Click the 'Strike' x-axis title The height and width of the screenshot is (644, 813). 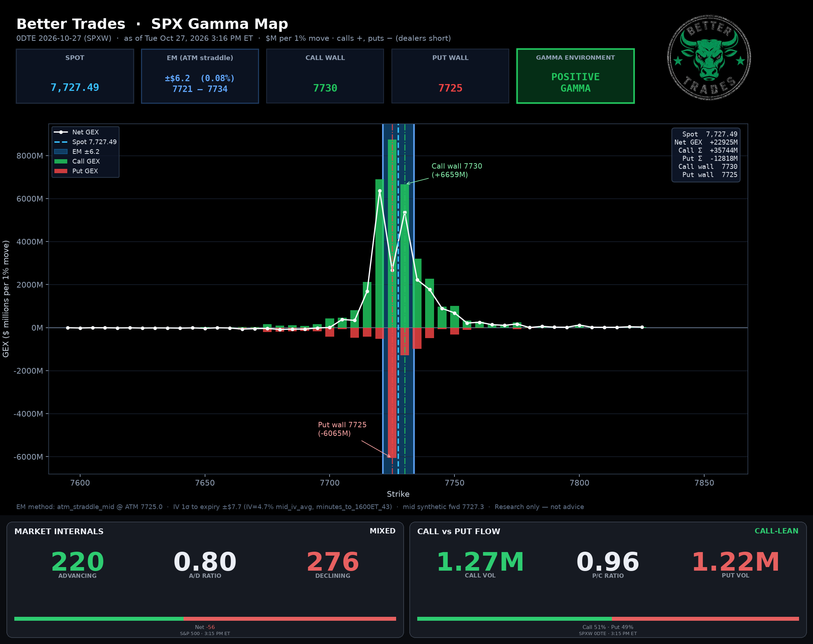(398, 494)
